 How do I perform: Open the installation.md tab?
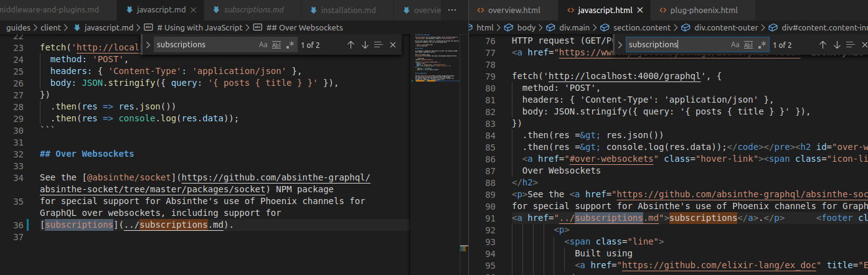click(348, 11)
